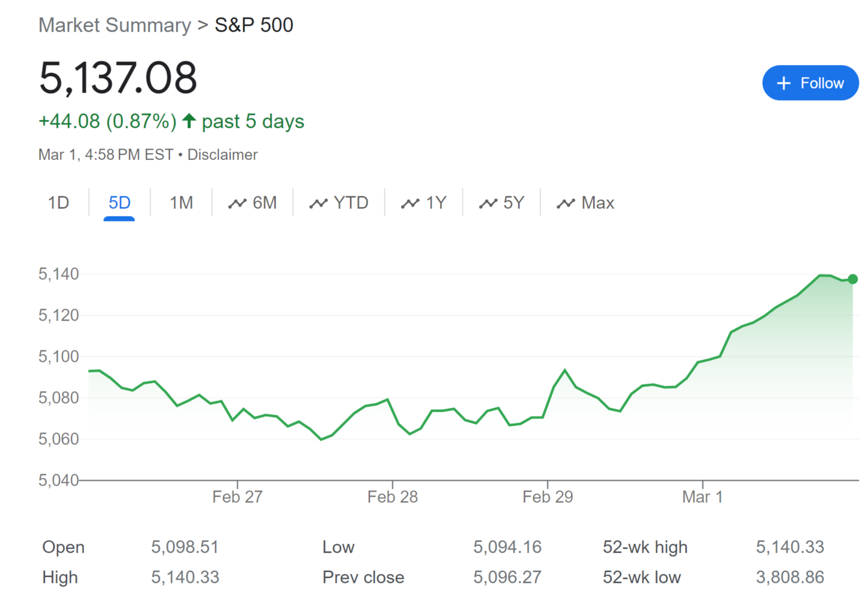Click the trend icon beside 1Y

(x=410, y=203)
